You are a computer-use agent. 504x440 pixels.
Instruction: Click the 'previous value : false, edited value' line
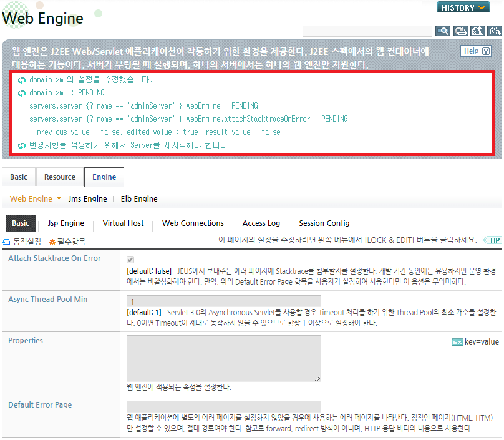coord(158,132)
